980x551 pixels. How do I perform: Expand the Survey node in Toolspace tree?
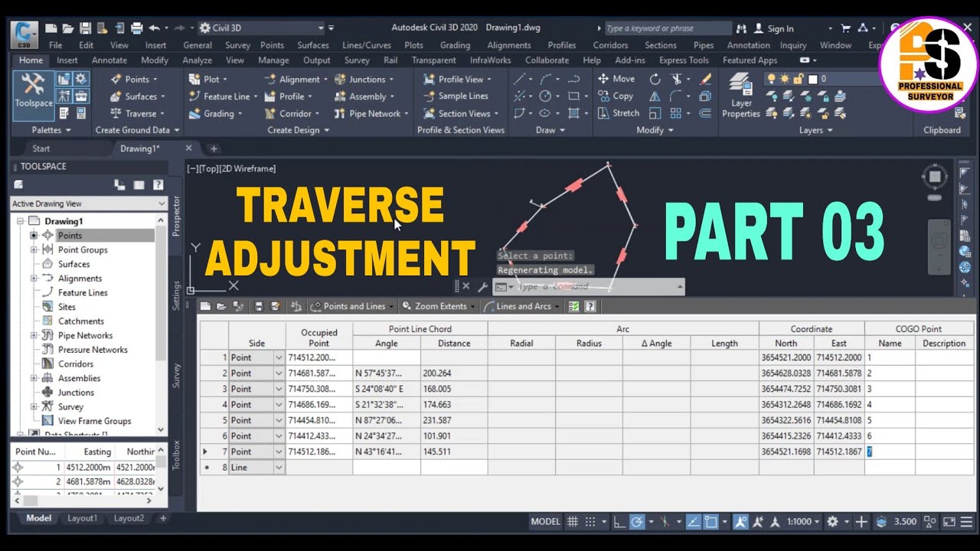click(x=34, y=406)
